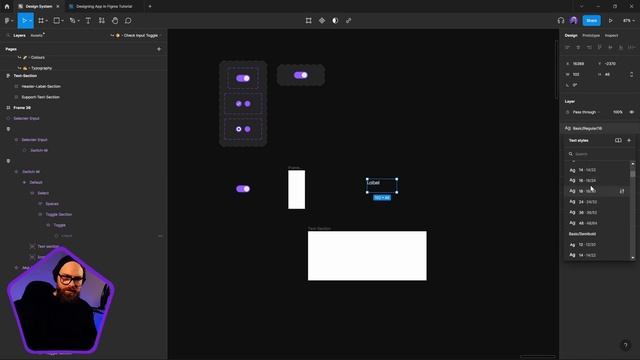Screen dimensions: 640x360
Task: Select the Typography page
Action: coord(41,68)
